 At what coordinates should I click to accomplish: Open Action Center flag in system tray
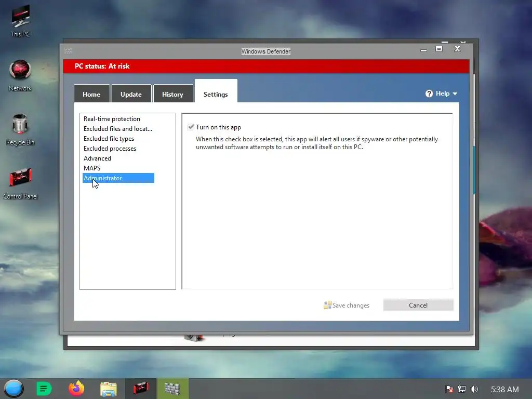[x=449, y=389]
